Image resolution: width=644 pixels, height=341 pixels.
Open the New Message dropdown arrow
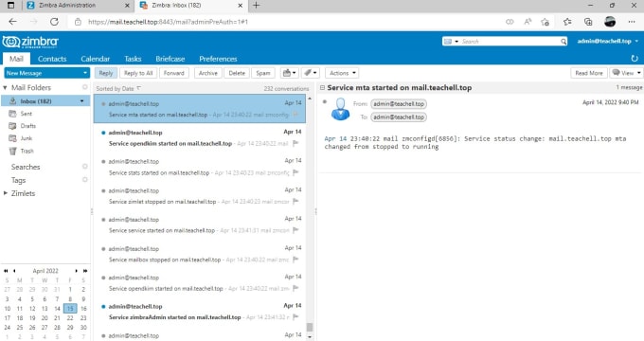point(84,73)
